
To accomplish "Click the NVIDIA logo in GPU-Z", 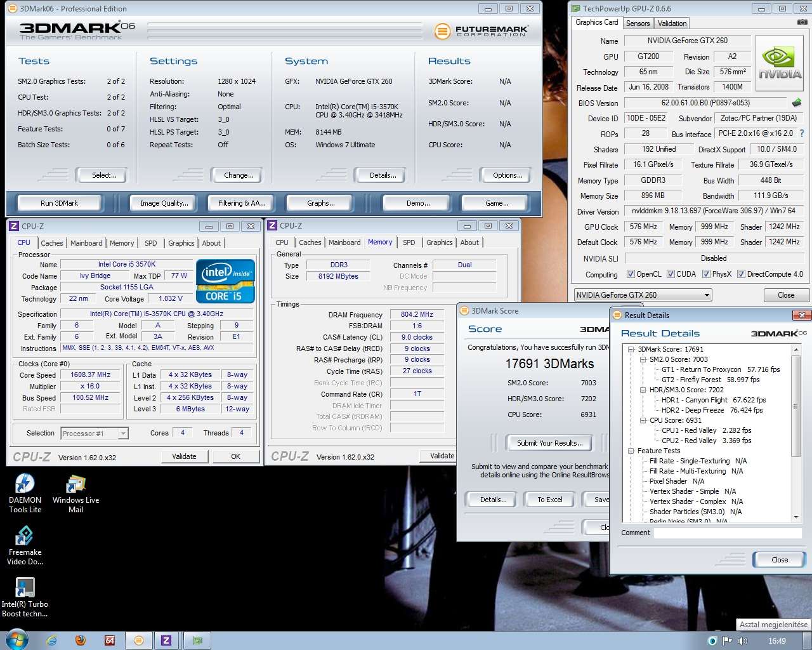I will point(780,64).
